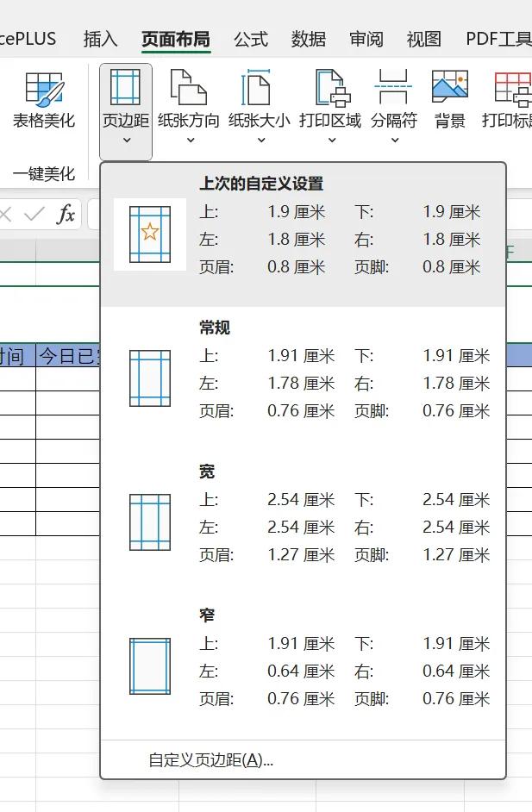
Task: Open the PDF工具 ribbon tab
Action: click(499, 39)
